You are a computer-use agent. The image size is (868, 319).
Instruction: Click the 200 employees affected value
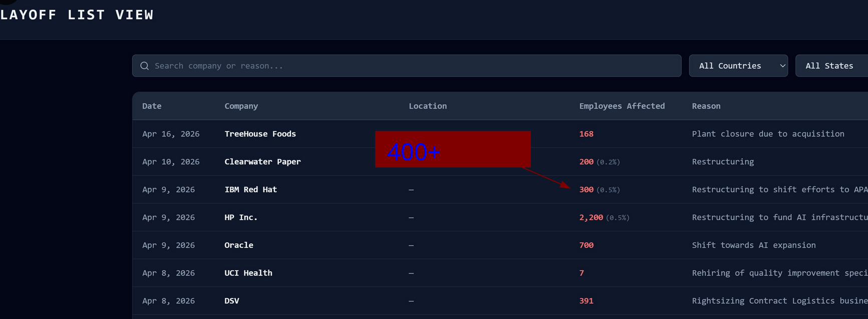(587, 162)
